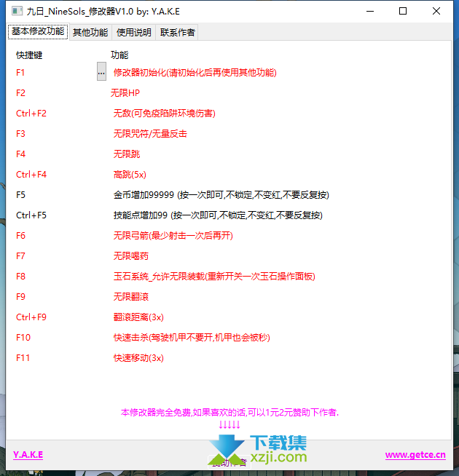Screen dimensions: 459x476
Task: Click the 功能 column header
Action: pyautogui.click(x=119, y=55)
